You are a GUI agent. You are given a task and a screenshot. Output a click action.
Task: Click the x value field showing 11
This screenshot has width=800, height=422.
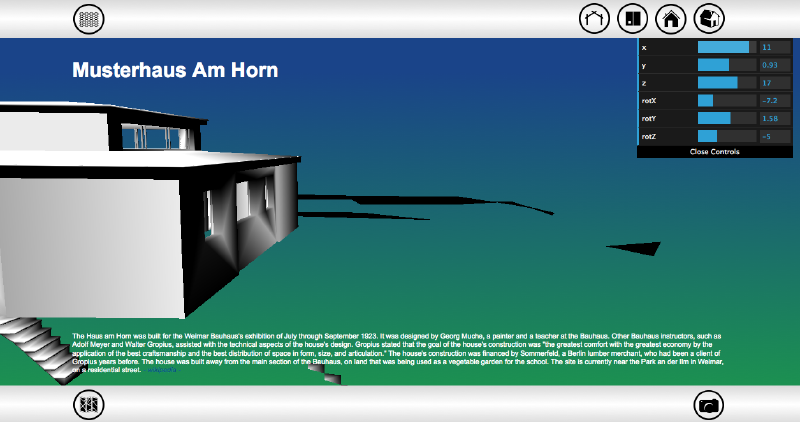click(x=775, y=47)
